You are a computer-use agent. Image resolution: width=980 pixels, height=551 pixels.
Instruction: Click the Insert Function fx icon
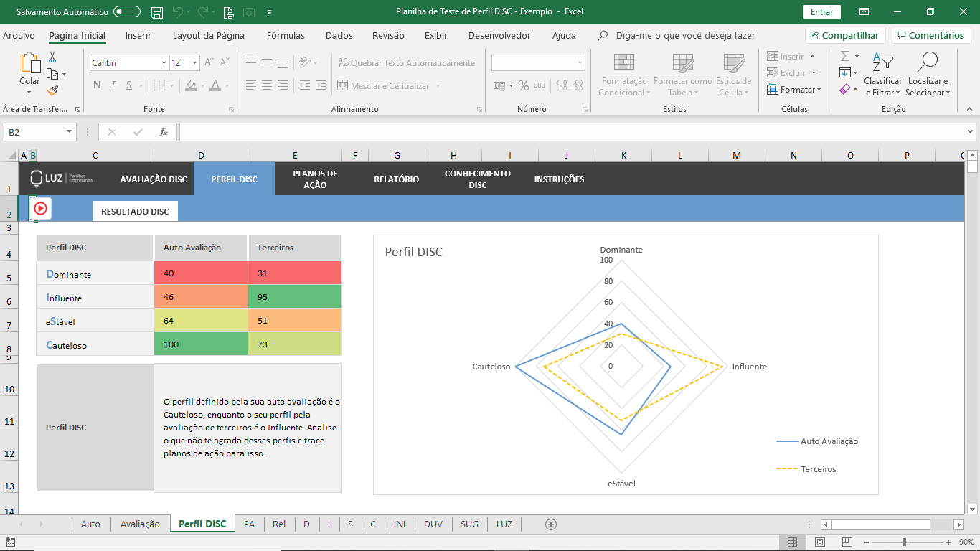[x=164, y=132]
